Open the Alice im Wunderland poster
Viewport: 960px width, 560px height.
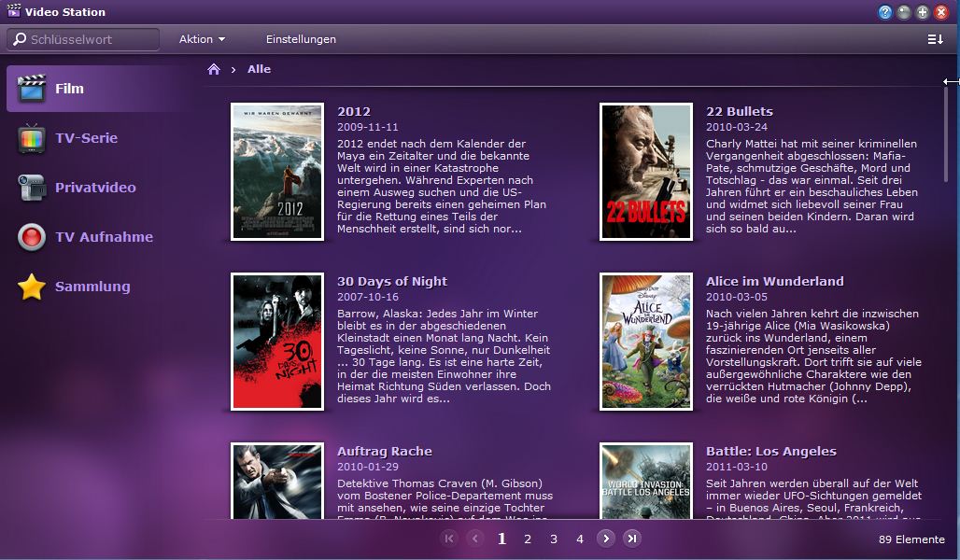pos(646,342)
